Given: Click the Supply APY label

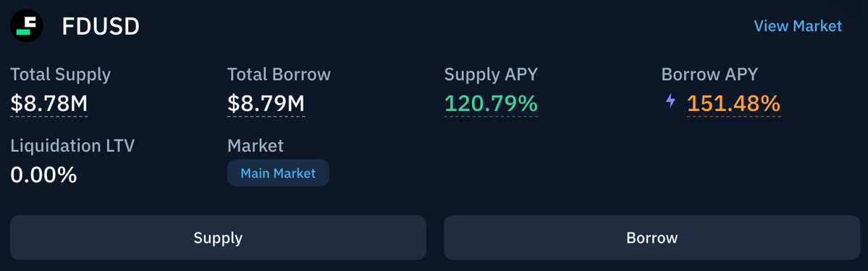Looking at the screenshot, I should pyautogui.click(x=491, y=74).
